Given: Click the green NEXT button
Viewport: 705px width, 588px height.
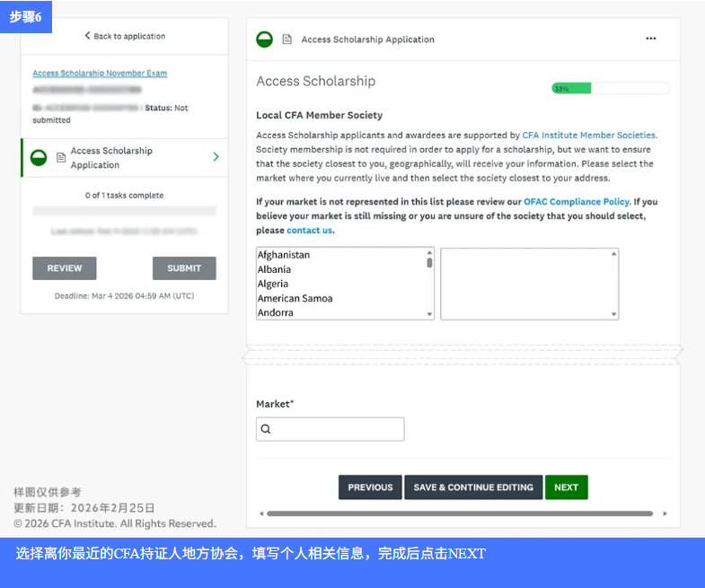Looking at the screenshot, I should (x=566, y=487).
